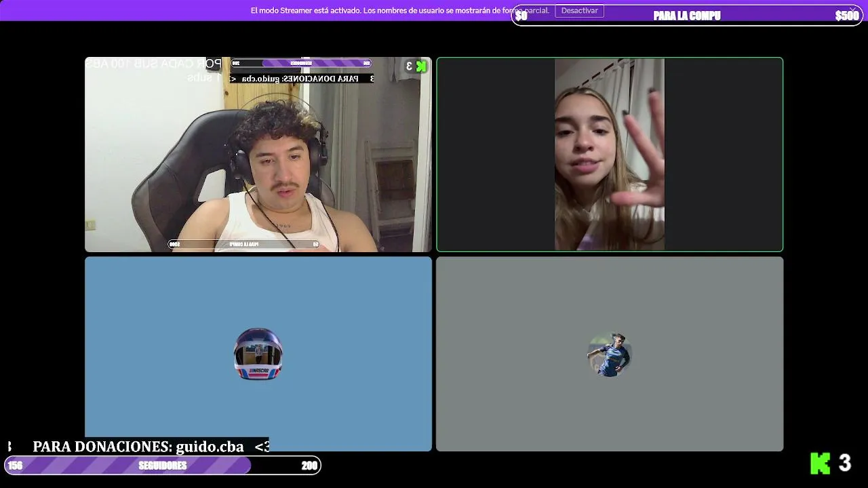Click the Desactivar button in Streamer mode banner
The image size is (868, 488).
[579, 11]
